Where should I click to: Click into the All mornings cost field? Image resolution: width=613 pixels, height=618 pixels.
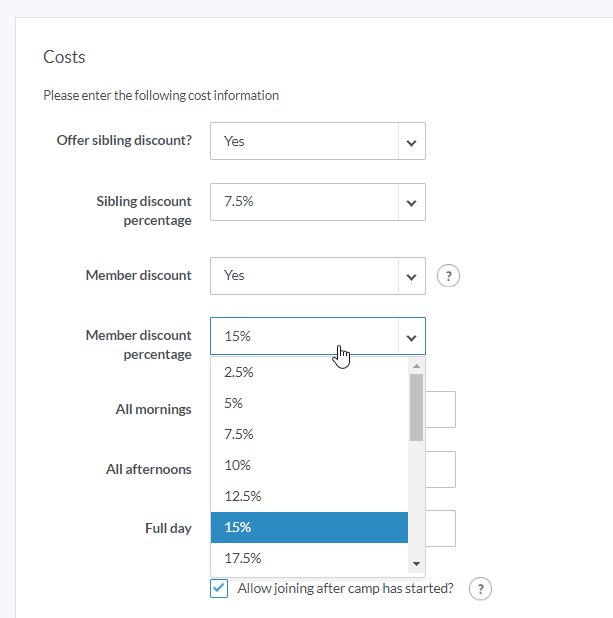441,409
